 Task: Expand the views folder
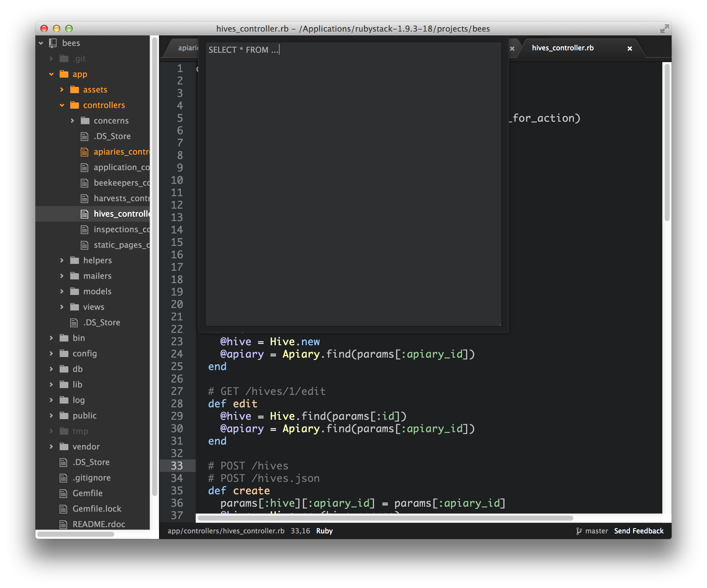click(62, 307)
